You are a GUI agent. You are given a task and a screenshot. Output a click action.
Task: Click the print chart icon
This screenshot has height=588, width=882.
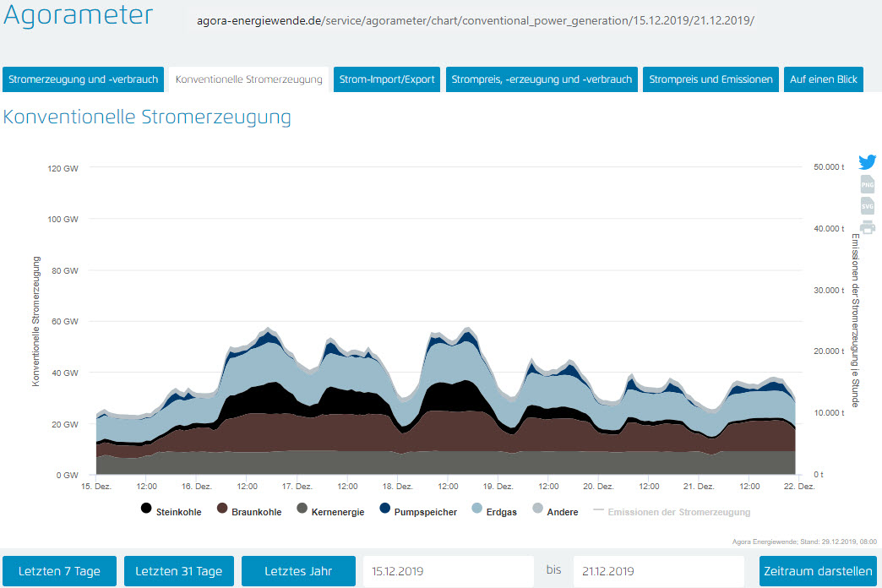(x=867, y=227)
